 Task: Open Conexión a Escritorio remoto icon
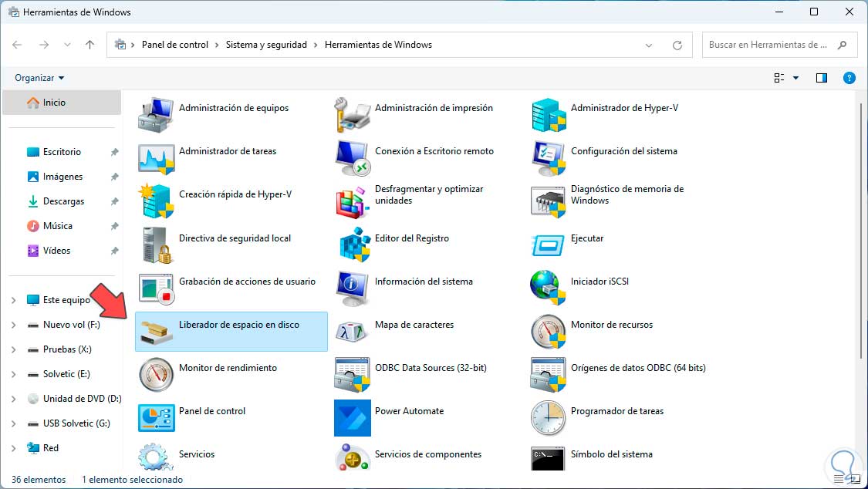coord(352,157)
